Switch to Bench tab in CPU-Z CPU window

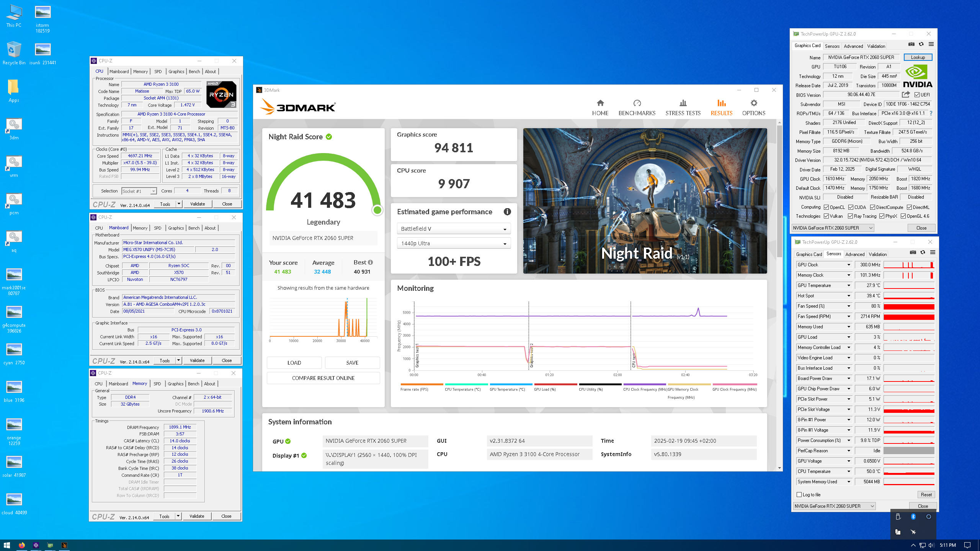[x=194, y=72]
